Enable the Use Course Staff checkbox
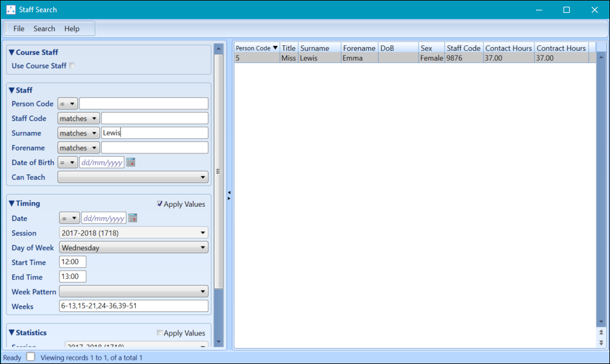 72,66
